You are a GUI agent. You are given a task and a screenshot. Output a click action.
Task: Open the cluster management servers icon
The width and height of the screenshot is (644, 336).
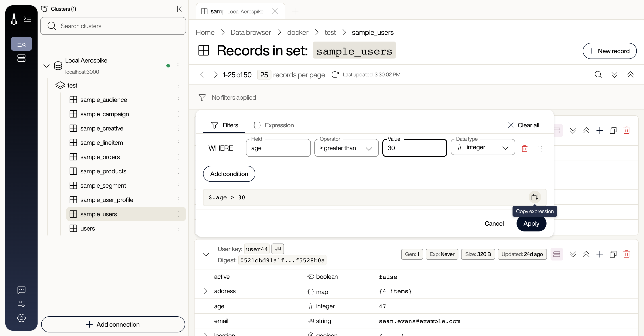[21, 58]
